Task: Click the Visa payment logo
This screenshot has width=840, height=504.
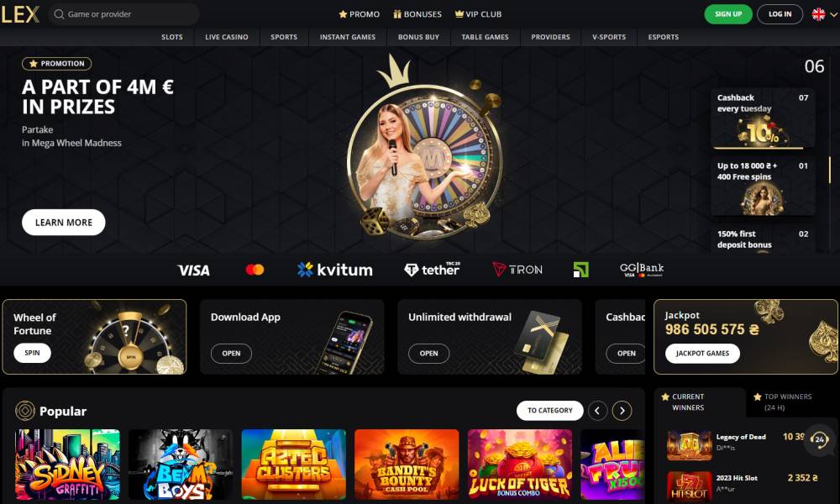Action: point(193,270)
